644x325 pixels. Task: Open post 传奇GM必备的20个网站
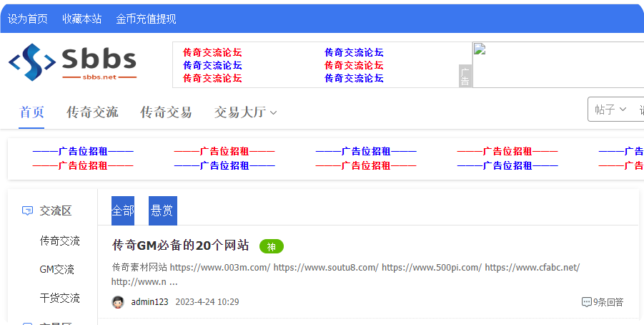point(181,246)
